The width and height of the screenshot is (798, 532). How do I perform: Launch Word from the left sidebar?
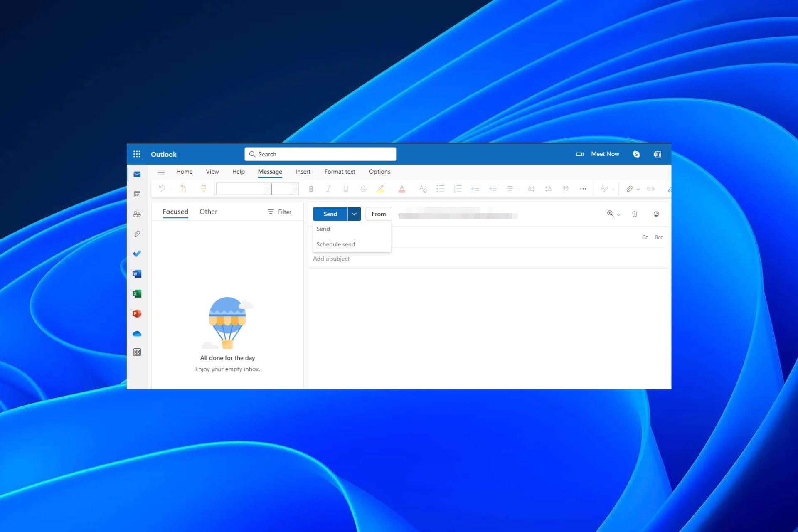[x=137, y=273]
